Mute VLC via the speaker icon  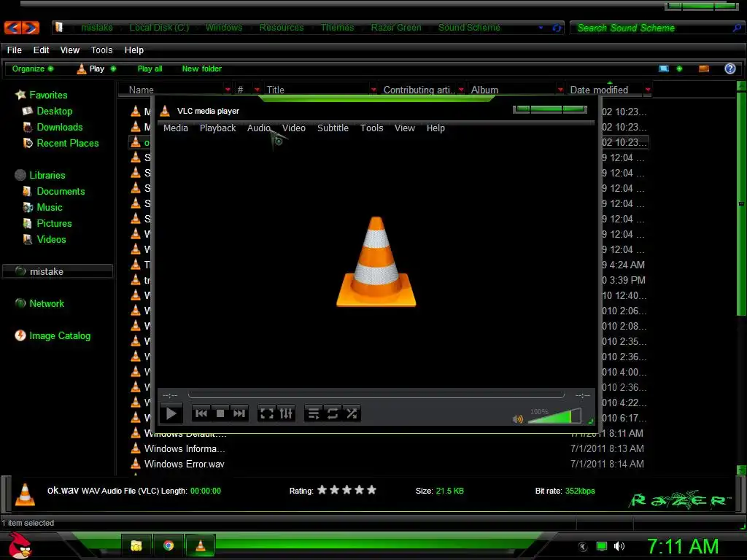pos(517,419)
